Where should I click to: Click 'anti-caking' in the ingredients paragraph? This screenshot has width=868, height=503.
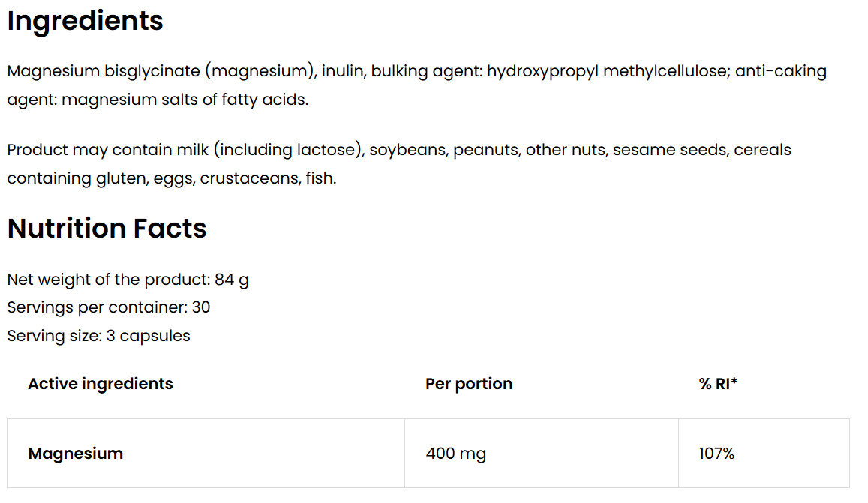780,72
